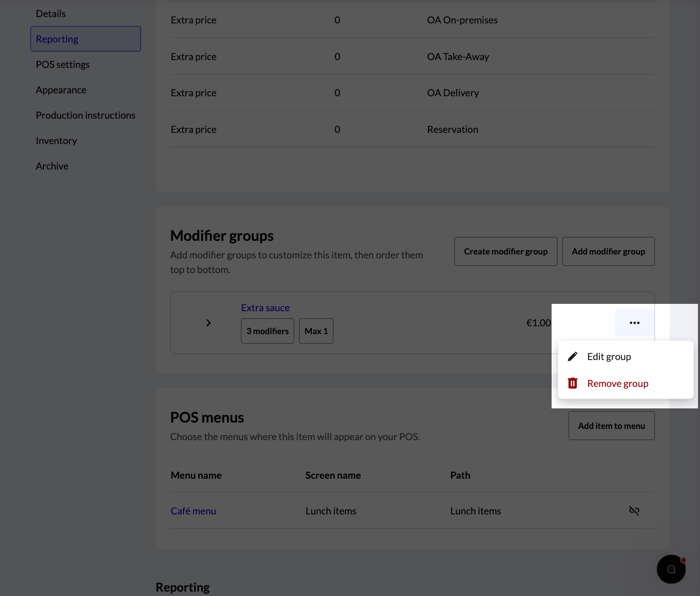Viewport: 700px width, 596px height.
Task: Open the Café menu link
Action: (193, 511)
